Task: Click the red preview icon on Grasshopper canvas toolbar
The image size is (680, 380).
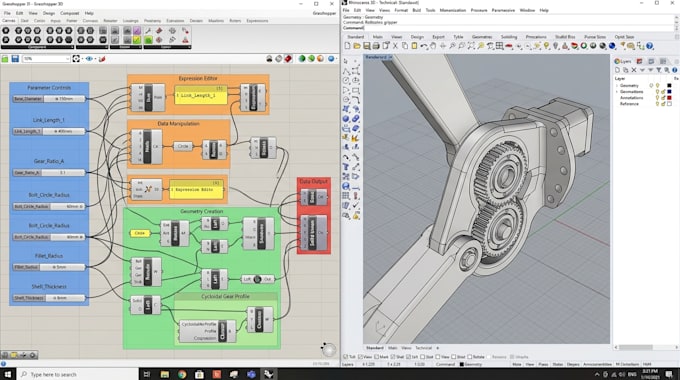Action: (x=288, y=59)
